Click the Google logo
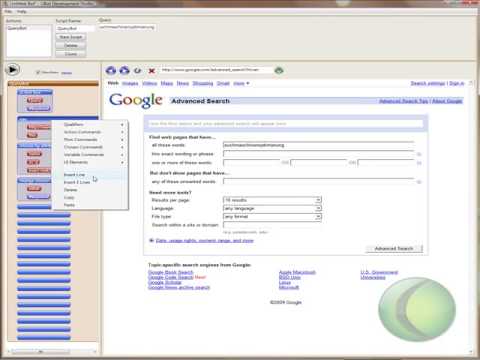 [x=136, y=100]
